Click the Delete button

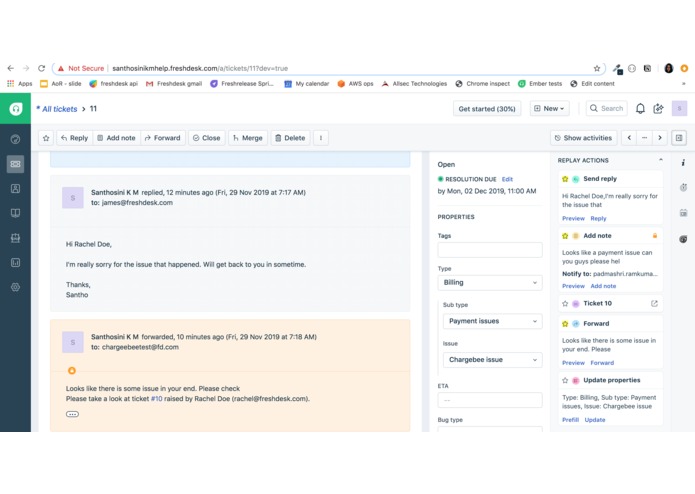pos(290,138)
